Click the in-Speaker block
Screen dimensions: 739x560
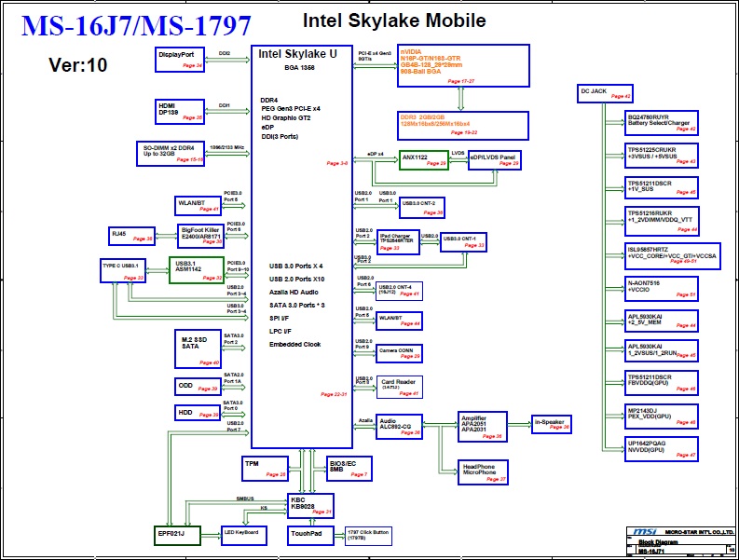pos(552,424)
